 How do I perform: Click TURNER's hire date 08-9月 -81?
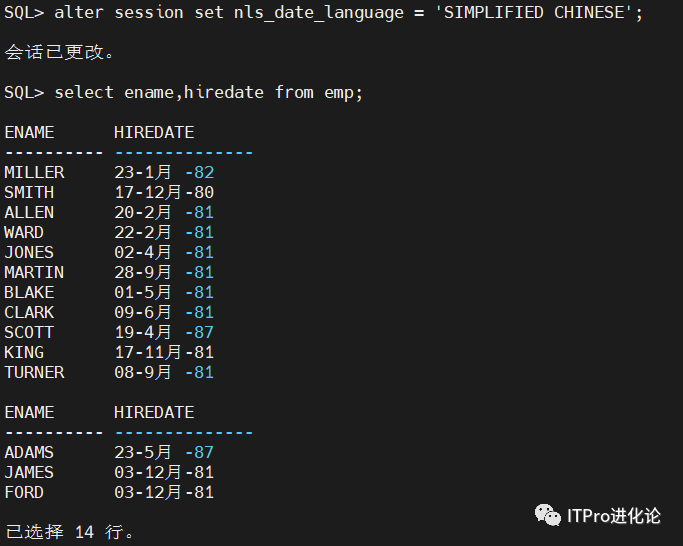click(164, 372)
